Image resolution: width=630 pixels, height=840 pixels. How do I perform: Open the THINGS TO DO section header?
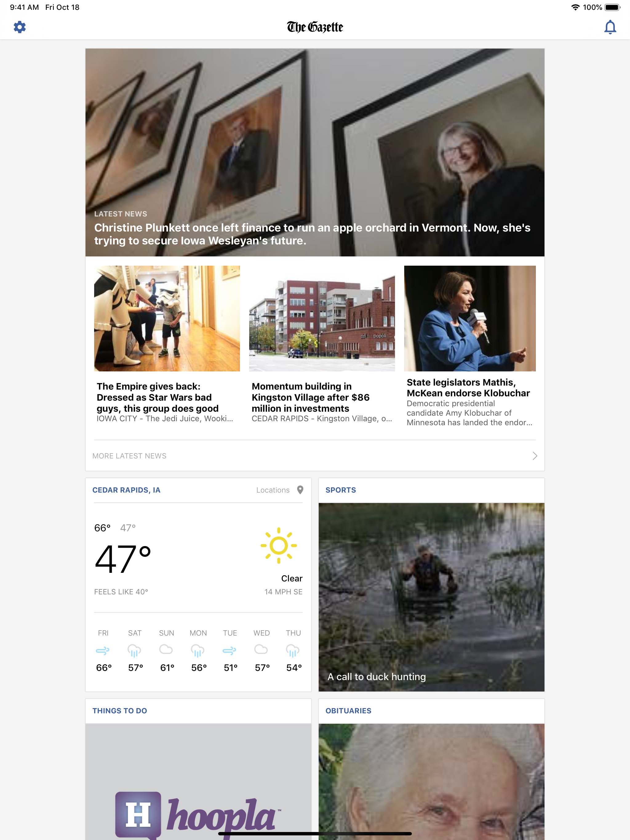coord(120,711)
